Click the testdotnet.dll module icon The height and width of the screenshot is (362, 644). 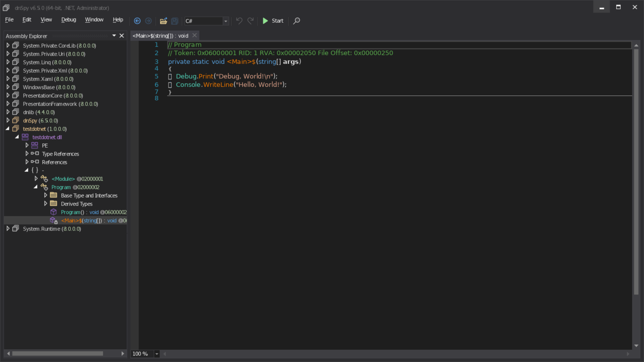tap(25, 137)
